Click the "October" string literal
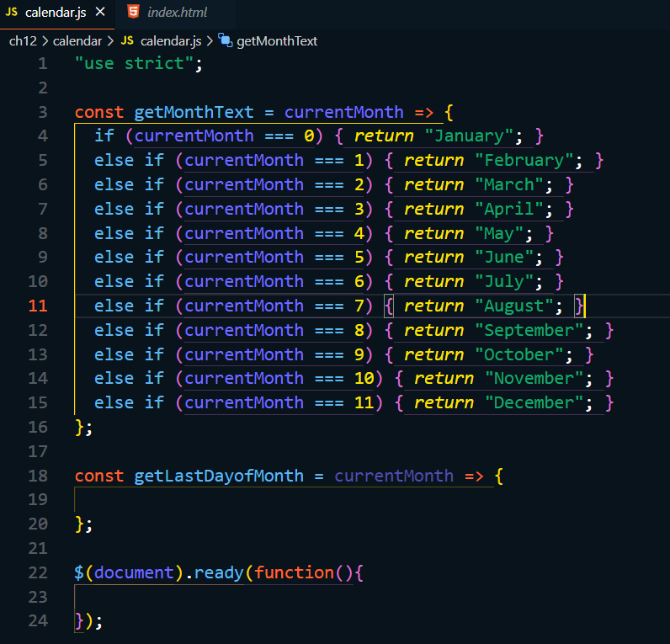The height and width of the screenshot is (644, 670). [519, 354]
